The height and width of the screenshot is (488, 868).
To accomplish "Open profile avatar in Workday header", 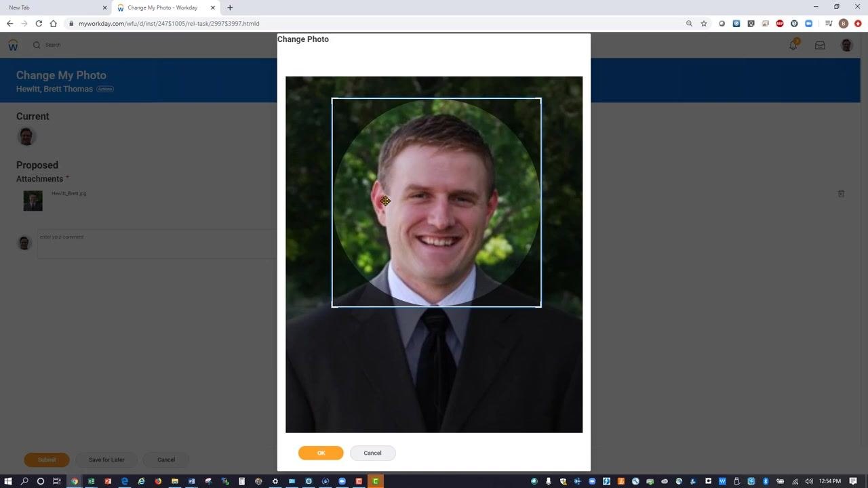I will coord(846,45).
